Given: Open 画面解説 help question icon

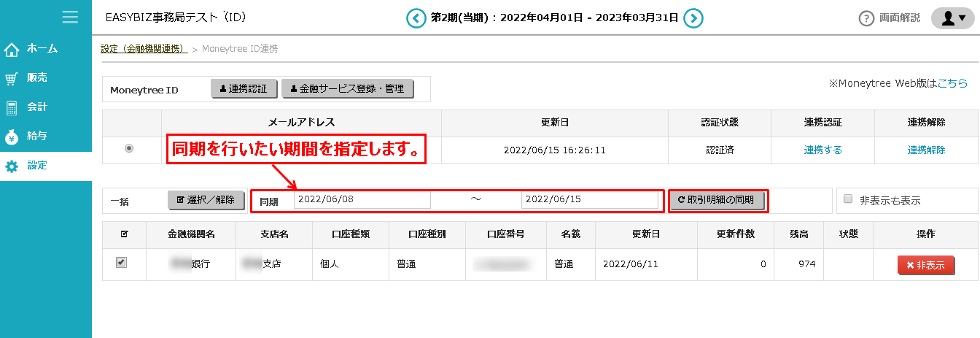Looking at the screenshot, I should [866, 18].
